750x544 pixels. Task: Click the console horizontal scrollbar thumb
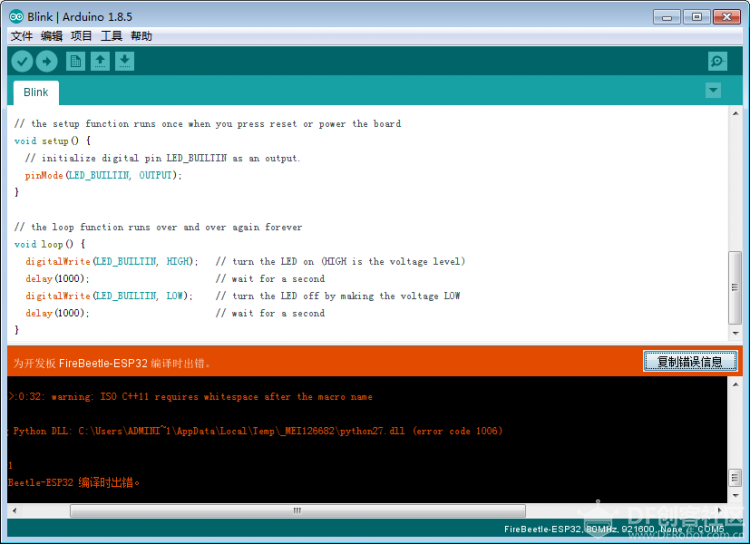coord(298,511)
